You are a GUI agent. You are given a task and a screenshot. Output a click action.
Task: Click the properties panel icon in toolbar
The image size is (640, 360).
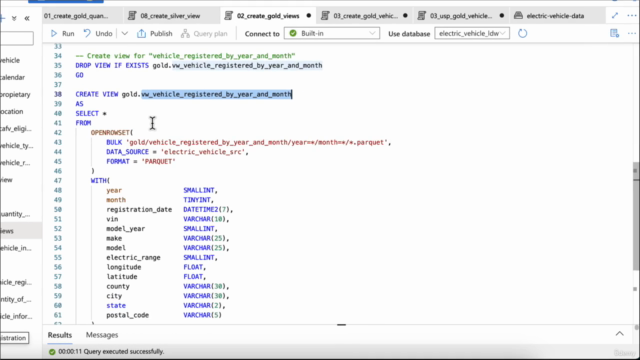[x=614, y=33]
